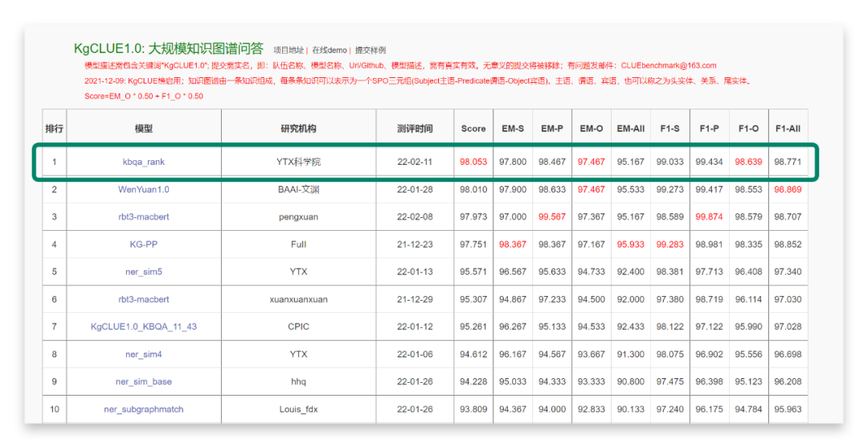Open the KG-PP model link
This screenshot has width=868, height=448.
[144, 245]
